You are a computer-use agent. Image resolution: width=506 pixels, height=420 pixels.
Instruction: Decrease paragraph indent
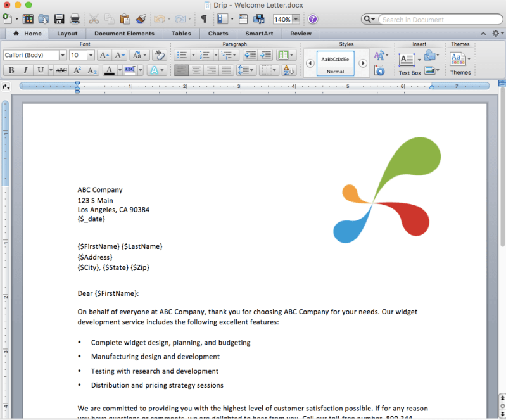(250, 55)
